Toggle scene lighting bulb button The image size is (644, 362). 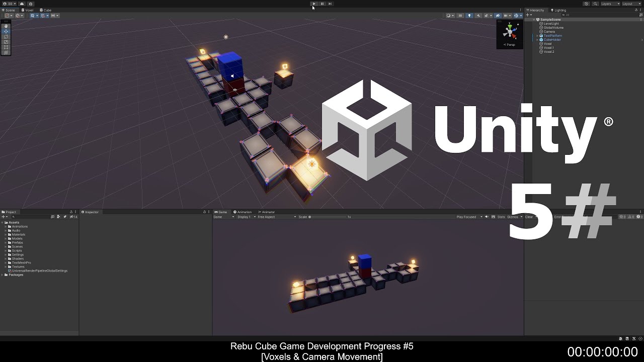pyautogui.click(x=469, y=16)
